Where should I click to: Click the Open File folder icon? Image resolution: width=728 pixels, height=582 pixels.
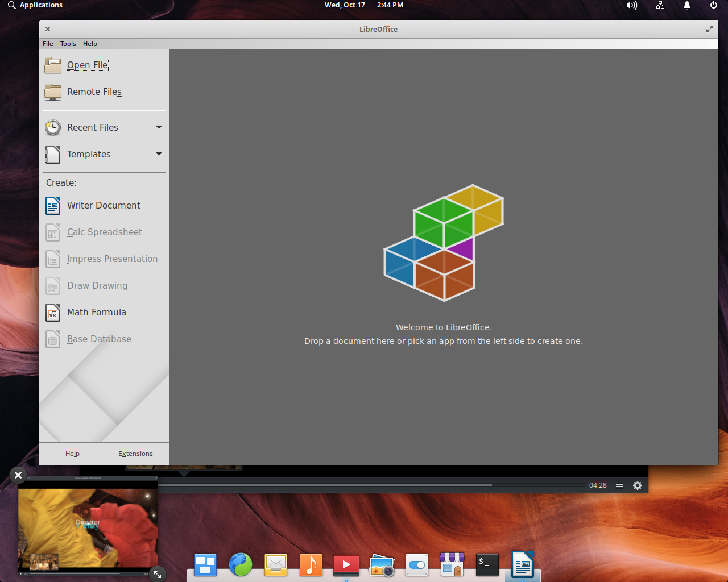[x=53, y=65]
